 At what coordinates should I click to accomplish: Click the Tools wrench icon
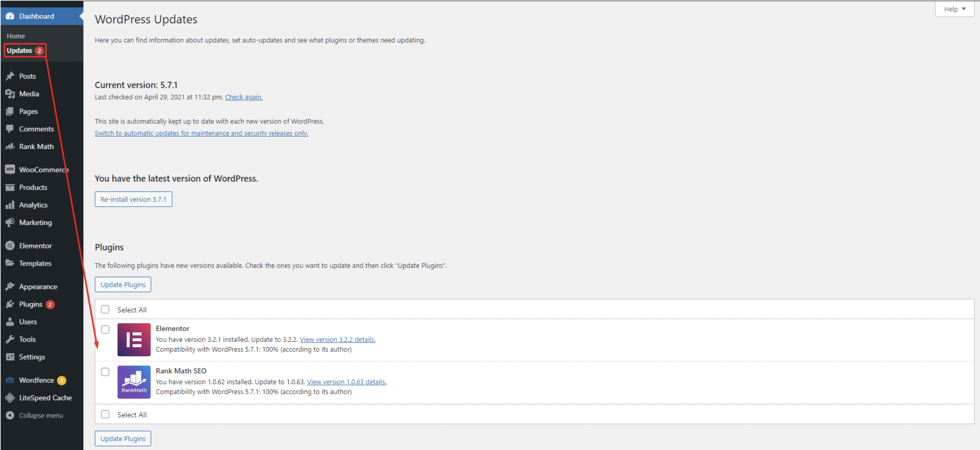click(10, 339)
